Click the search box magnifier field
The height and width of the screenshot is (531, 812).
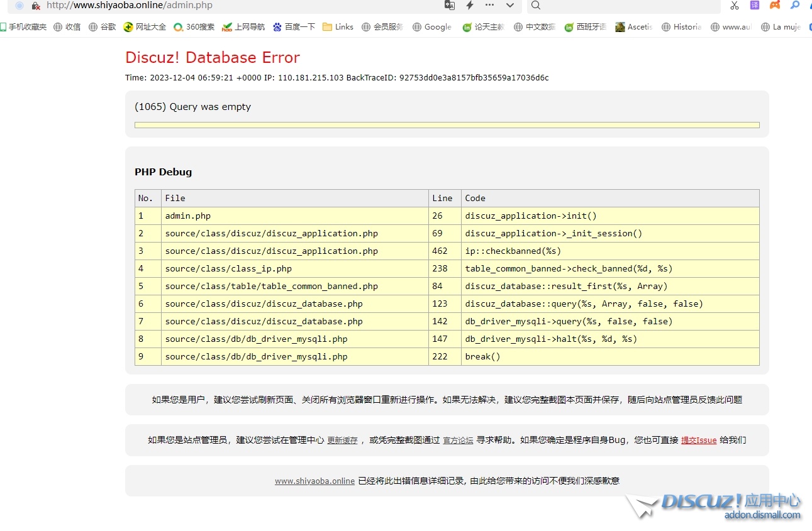click(x=623, y=5)
